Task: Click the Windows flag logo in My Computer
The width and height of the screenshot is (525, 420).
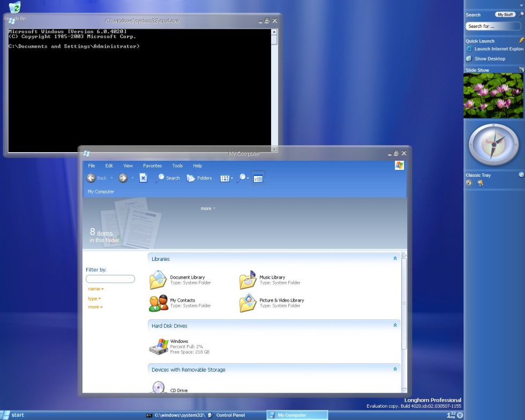Action: [x=399, y=165]
